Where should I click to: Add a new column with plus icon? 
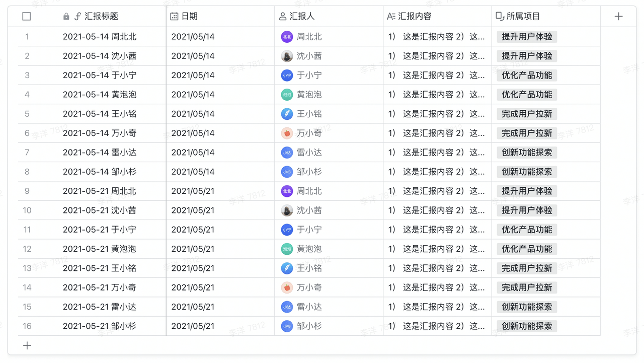coord(618,17)
